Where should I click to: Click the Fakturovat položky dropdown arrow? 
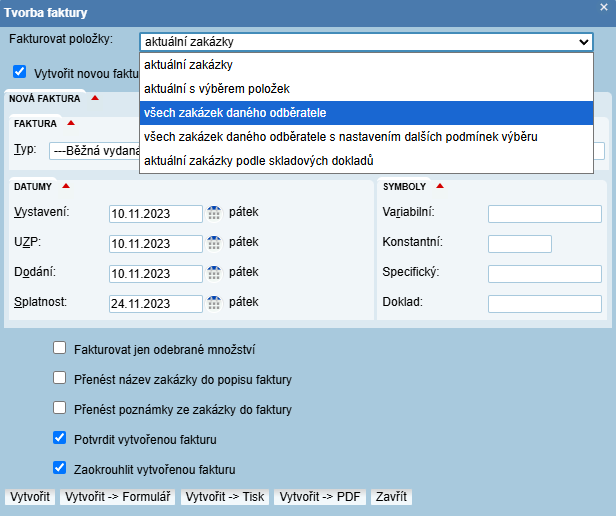[584, 42]
